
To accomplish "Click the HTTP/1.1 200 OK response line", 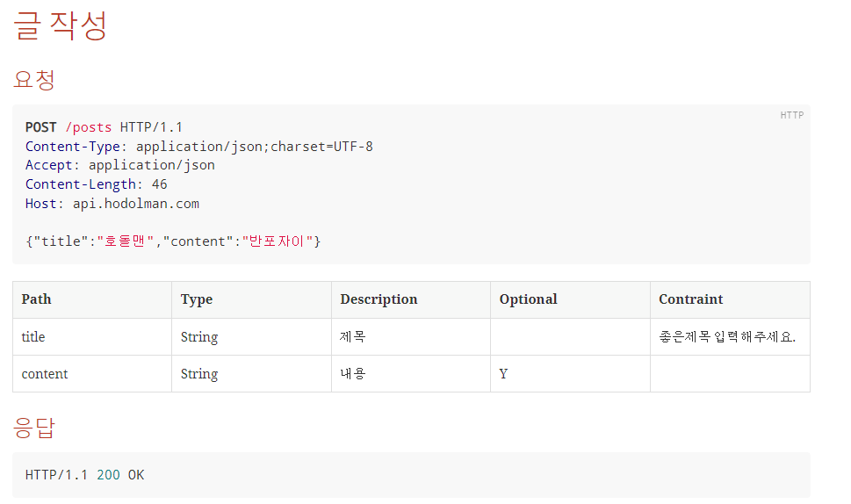I will click(x=84, y=475).
